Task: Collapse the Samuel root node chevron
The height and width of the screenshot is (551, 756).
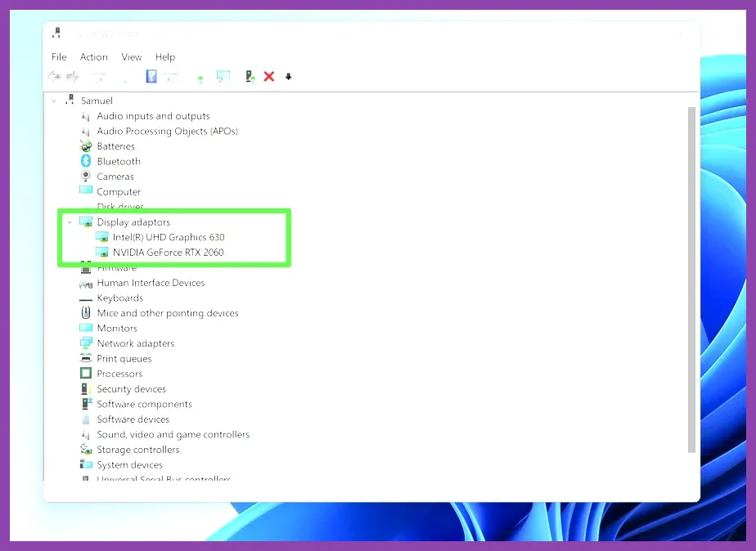Action: (54, 101)
